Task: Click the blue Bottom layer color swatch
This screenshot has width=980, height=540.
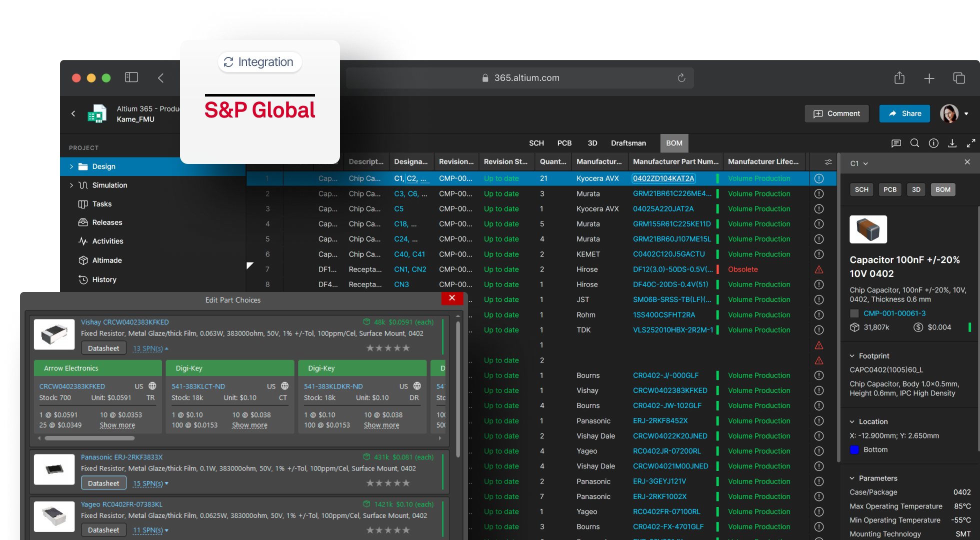Action: coord(854,449)
